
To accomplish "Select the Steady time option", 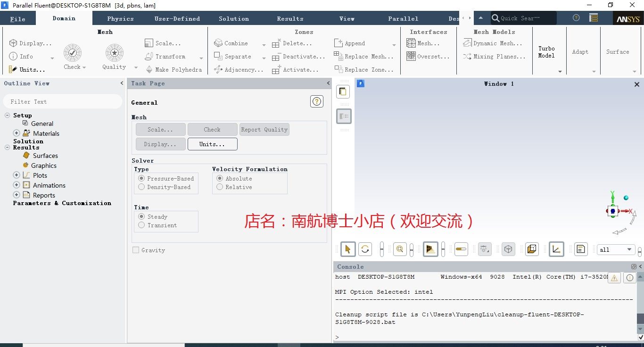I will point(141,217).
